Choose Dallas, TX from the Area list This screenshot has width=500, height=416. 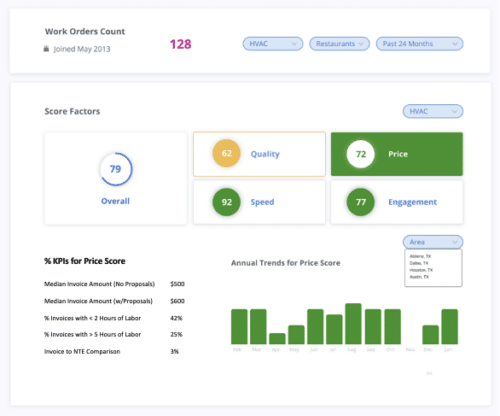(x=419, y=263)
